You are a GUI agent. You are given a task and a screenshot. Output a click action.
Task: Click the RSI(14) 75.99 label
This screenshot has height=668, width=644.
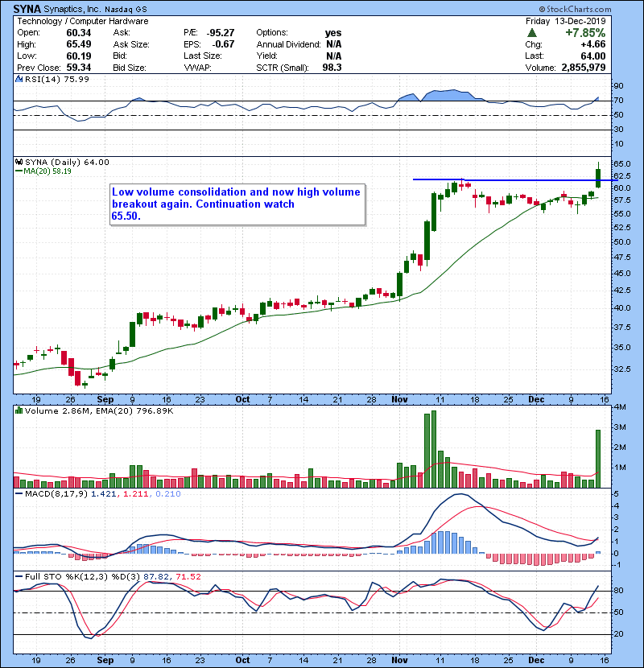coord(57,79)
